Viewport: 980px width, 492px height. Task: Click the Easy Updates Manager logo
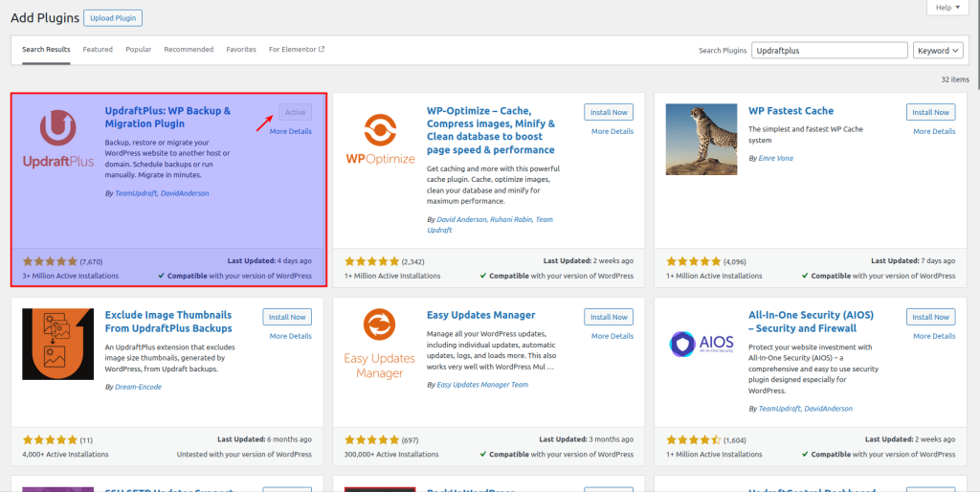pyautogui.click(x=380, y=344)
